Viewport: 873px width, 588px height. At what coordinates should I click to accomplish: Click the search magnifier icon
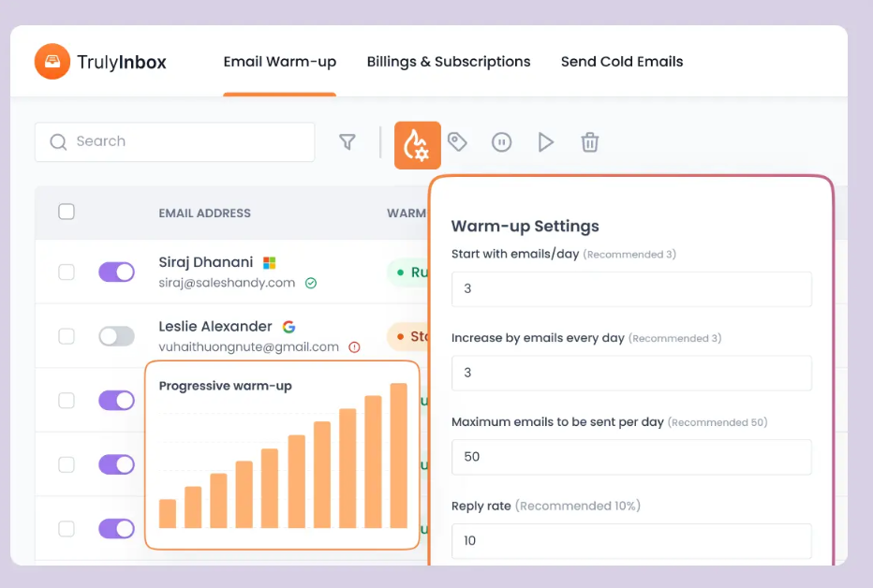tap(58, 142)
